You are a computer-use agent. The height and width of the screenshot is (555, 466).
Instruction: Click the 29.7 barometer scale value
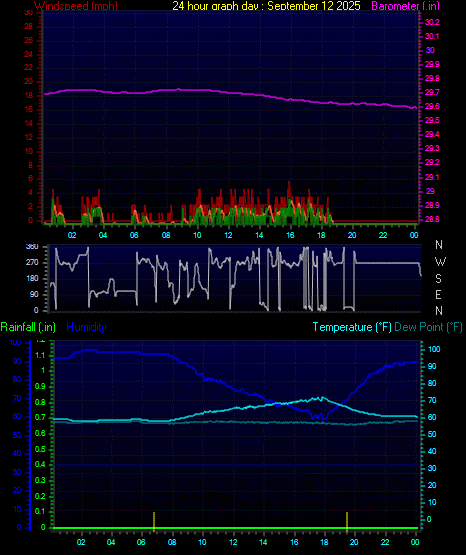pos(432,92)
